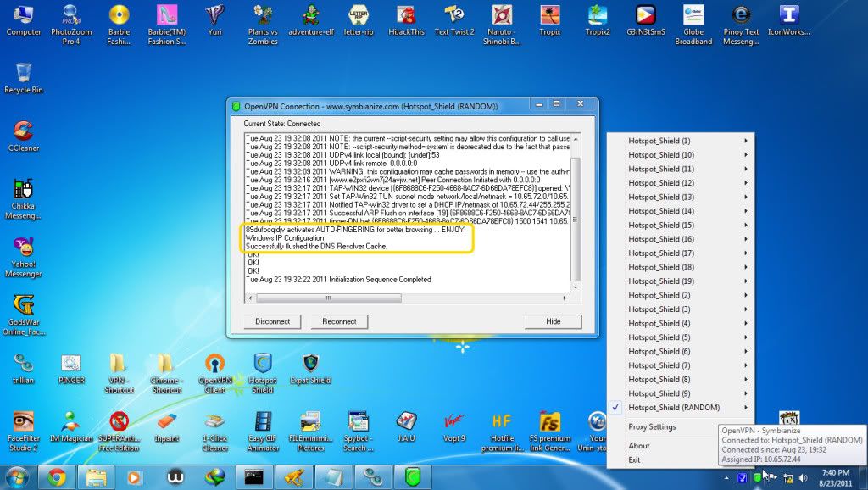Select the Plants vs Zombies desktop icon
The width and height of the screenshot is (868, 490).
pos(263,25)
